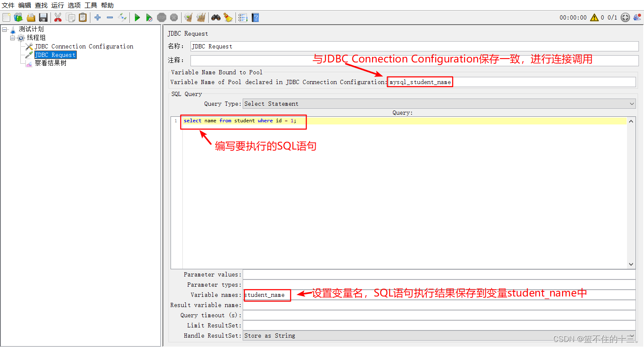Toggle enable/disable of selected element
644x347 pixels.
[x=122, y=17]
